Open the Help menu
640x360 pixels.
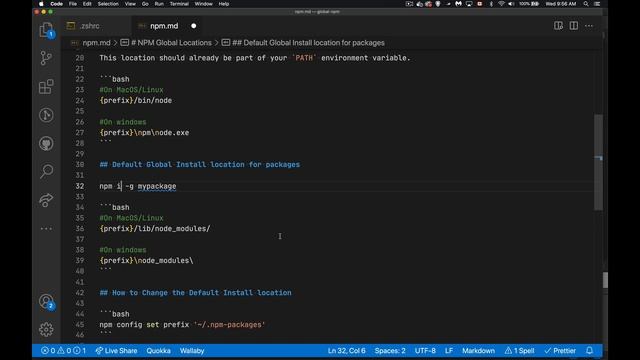pos(224,4)
